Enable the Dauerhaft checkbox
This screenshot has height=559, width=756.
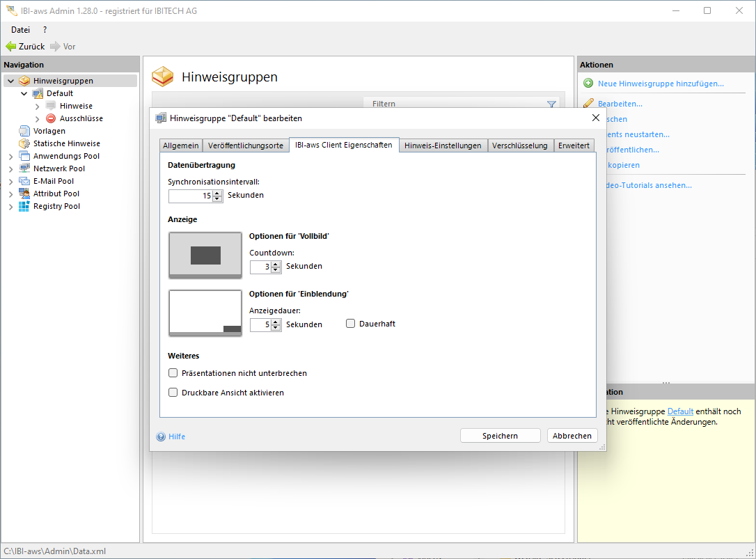[x=351, y=324]
